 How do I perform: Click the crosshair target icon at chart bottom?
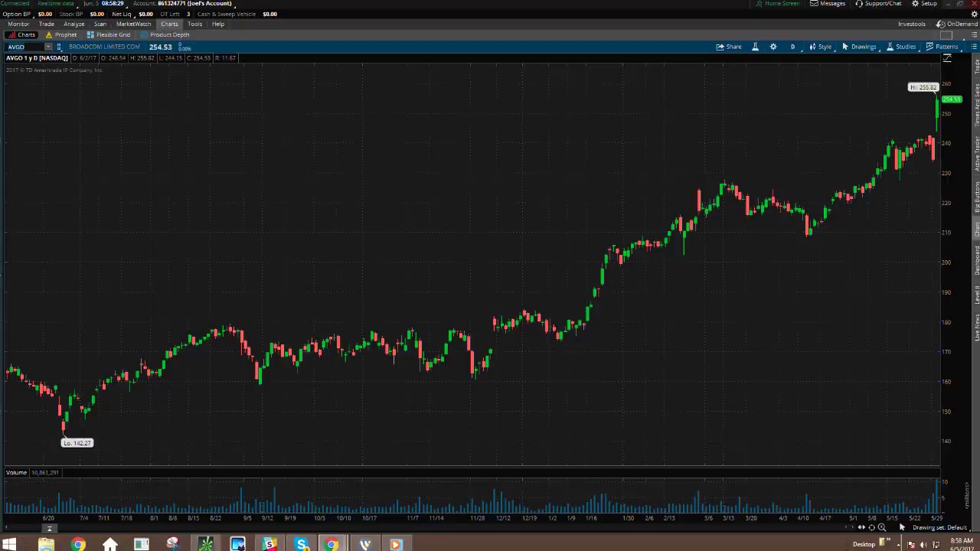[871, 527]
